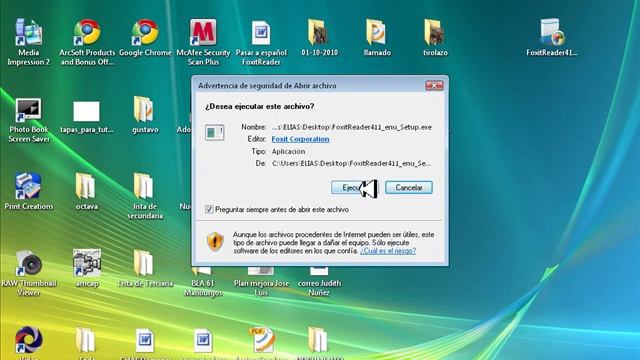Select BLA 61 Mariburgos desktop item

point(203,282)
